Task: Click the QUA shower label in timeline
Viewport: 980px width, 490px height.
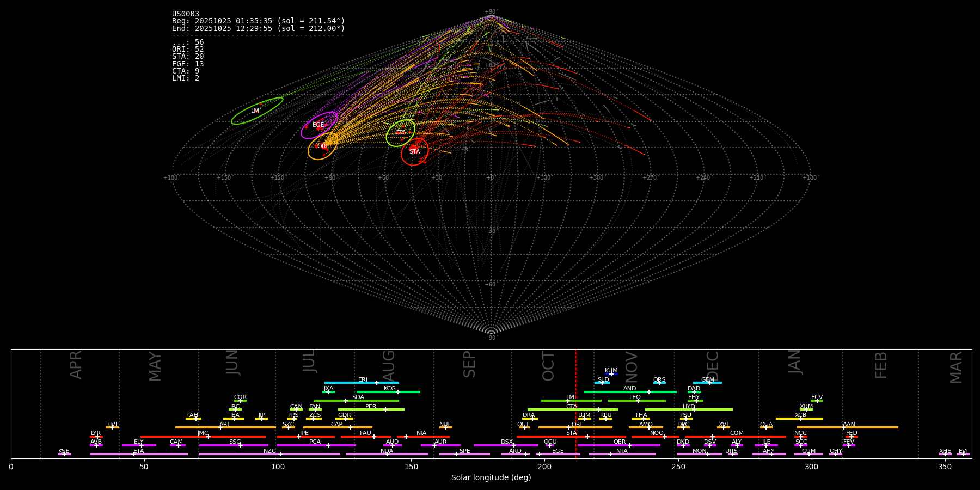Action: [x=766, y=425]
